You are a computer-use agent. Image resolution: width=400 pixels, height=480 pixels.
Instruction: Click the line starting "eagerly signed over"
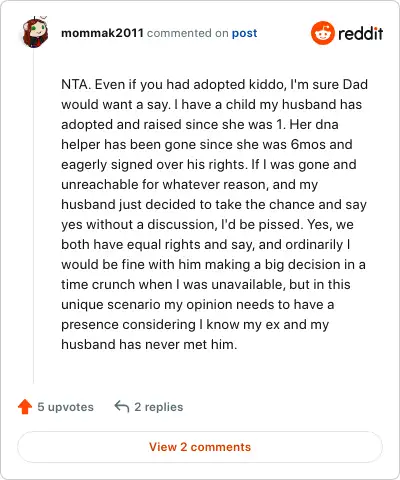point(209,165)
